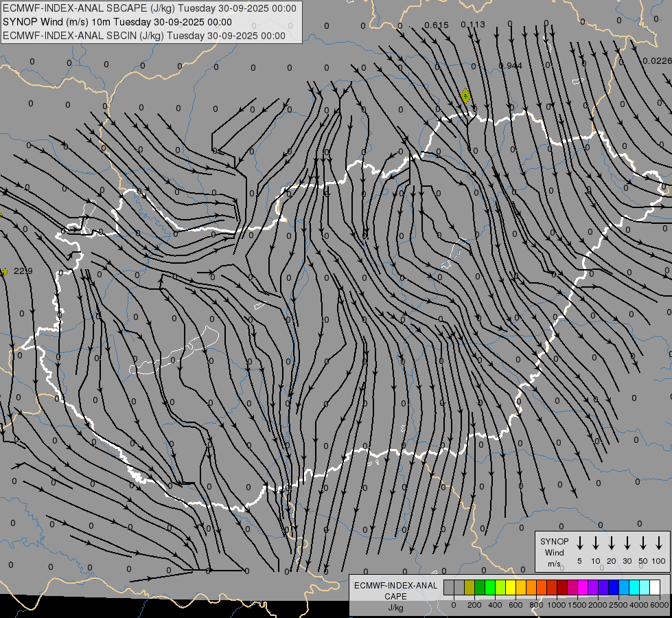Screen dimensions: 672x618
Task: Click the 0.0226 value label on map
Action: [658, 61]
